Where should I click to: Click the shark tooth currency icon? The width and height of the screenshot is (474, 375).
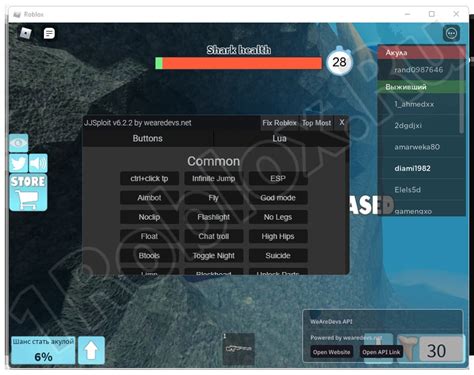[x=408, y=349]
